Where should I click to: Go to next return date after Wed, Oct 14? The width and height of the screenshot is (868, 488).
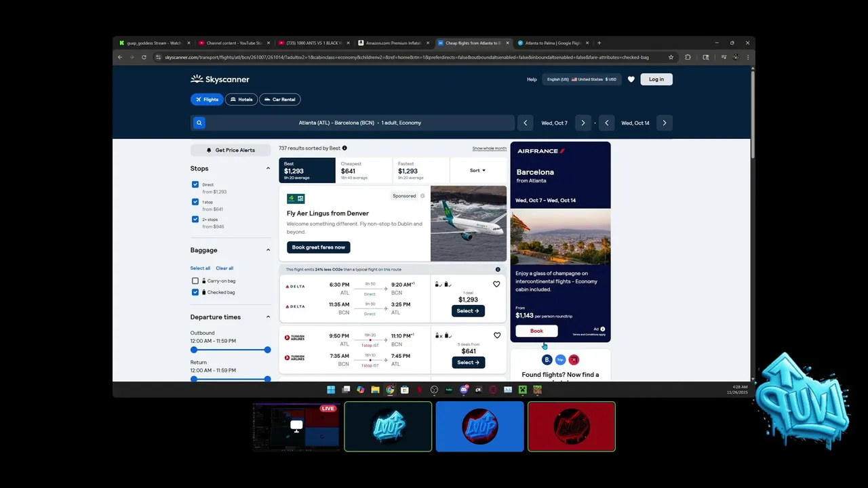pos(665,123)
